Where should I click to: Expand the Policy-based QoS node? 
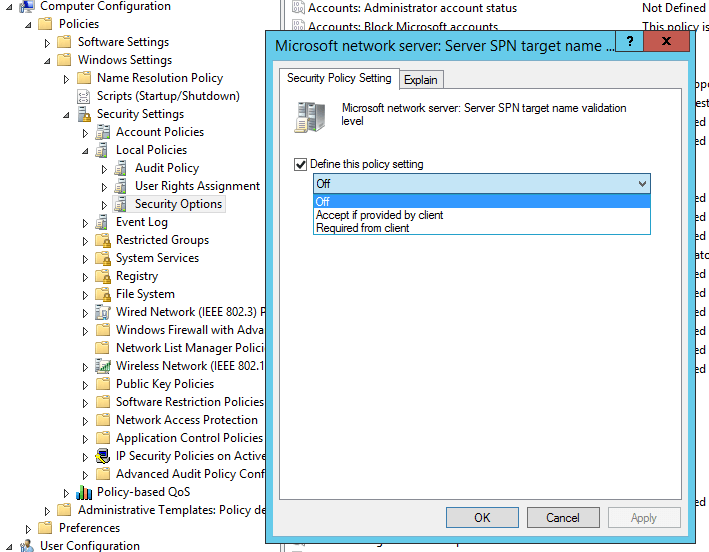66,493
